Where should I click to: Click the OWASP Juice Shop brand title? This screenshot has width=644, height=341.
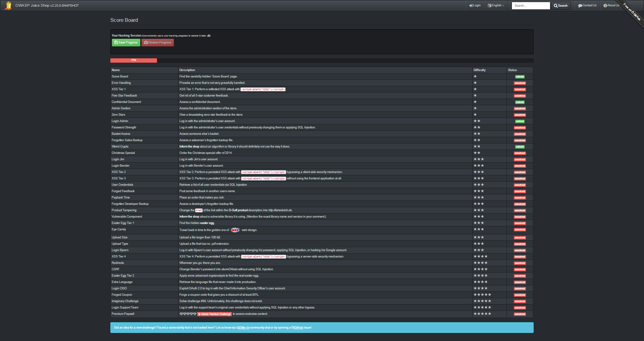pos(47,5)
